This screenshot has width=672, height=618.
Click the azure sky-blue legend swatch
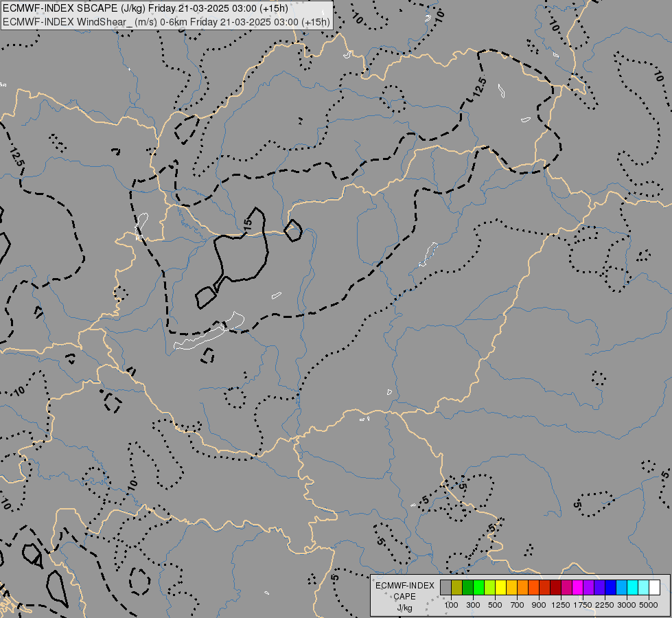click(x=622, y=587)
